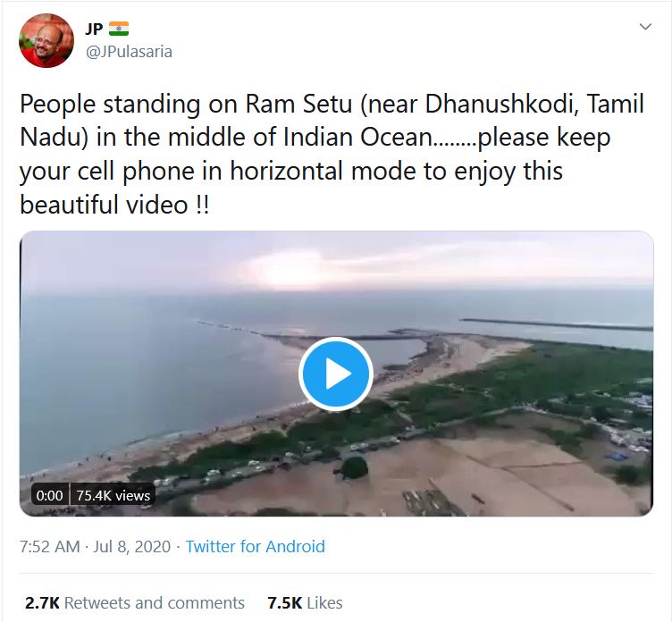This screenshot has width=672, height=622.
Task: Click the 7:52 AM tweet time
Action: pos(49,546)
